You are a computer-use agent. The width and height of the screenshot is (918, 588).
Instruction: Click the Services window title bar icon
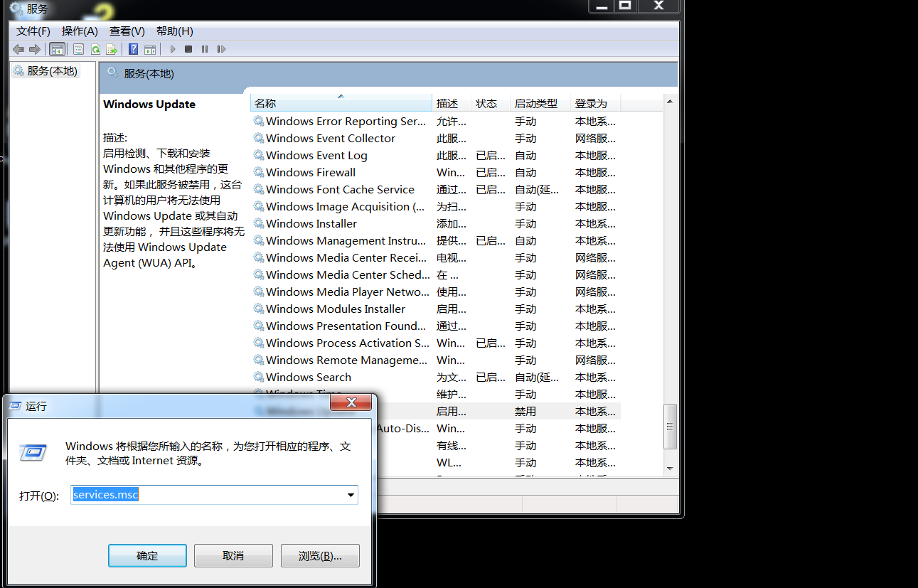tap(16, 9)
